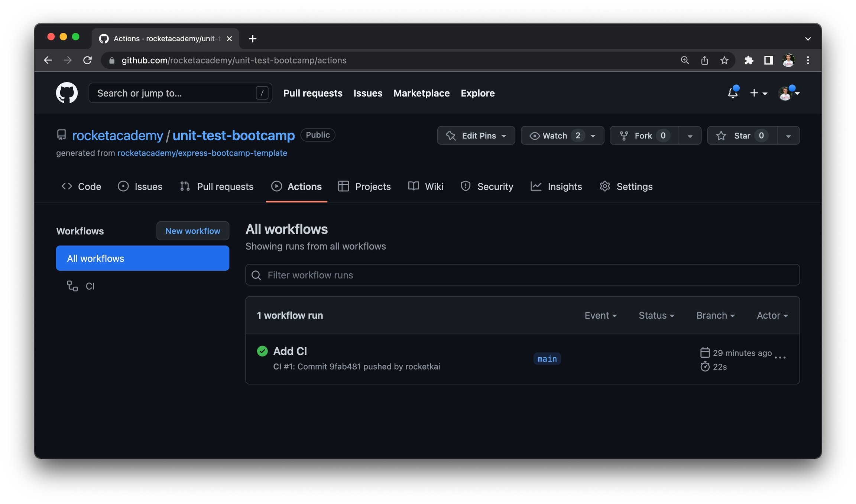Switch to the Insights tab
This screenshot has width=856, height=504.
pos(557,186)
